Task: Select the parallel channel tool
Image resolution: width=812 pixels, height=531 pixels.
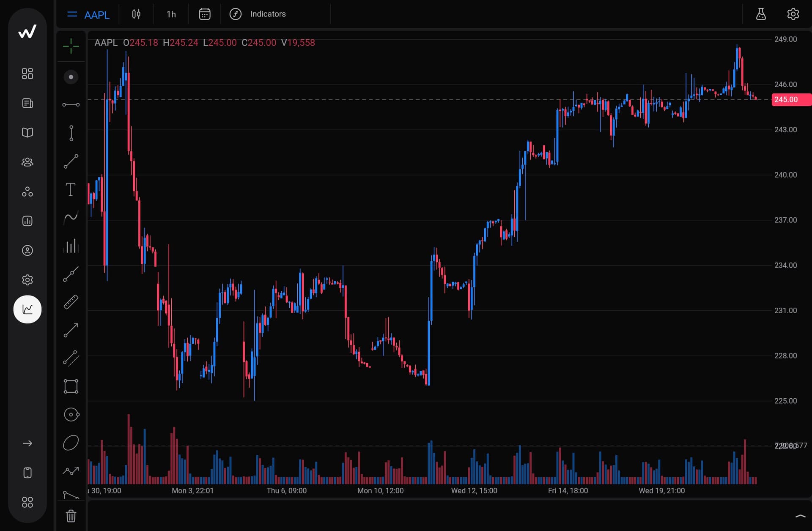Action: [71, 358]
